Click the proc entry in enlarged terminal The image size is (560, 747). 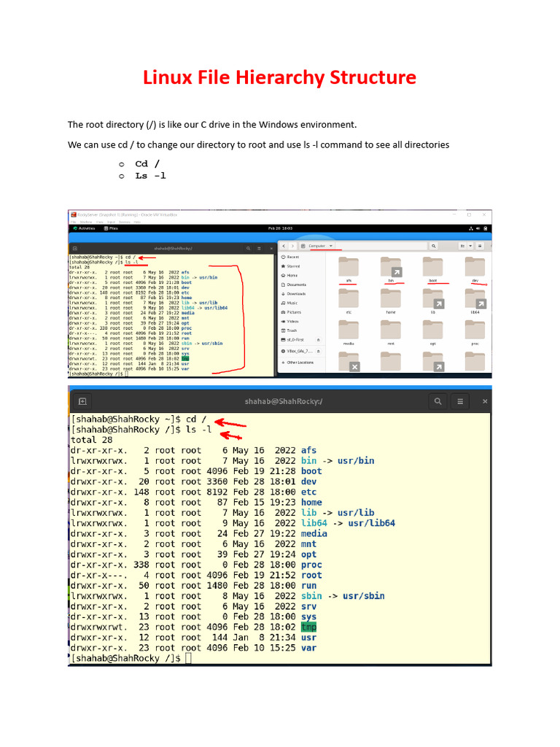pyautogui.click(x=311, y=565)
